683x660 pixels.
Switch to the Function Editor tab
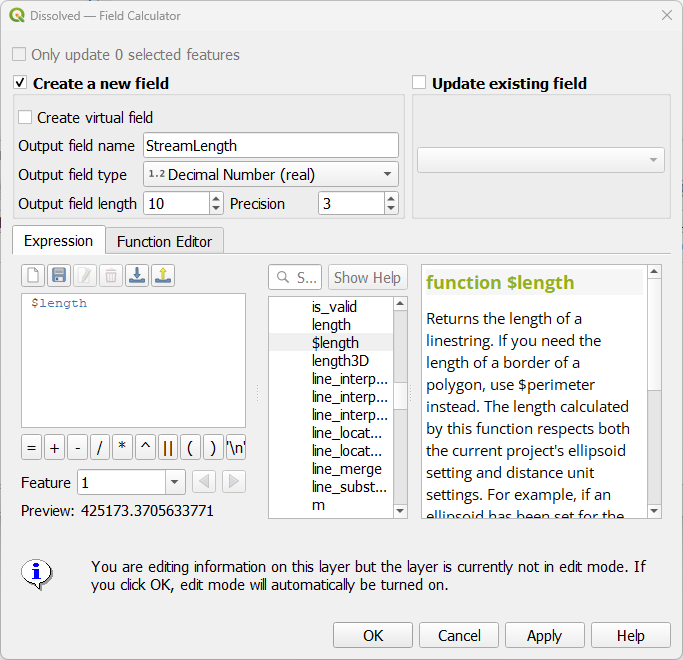pyautogui.click(x=164, y=241)
